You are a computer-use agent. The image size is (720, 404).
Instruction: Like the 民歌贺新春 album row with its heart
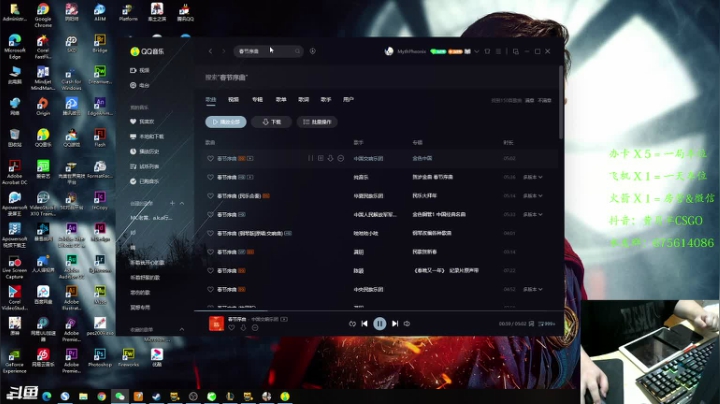210,252
